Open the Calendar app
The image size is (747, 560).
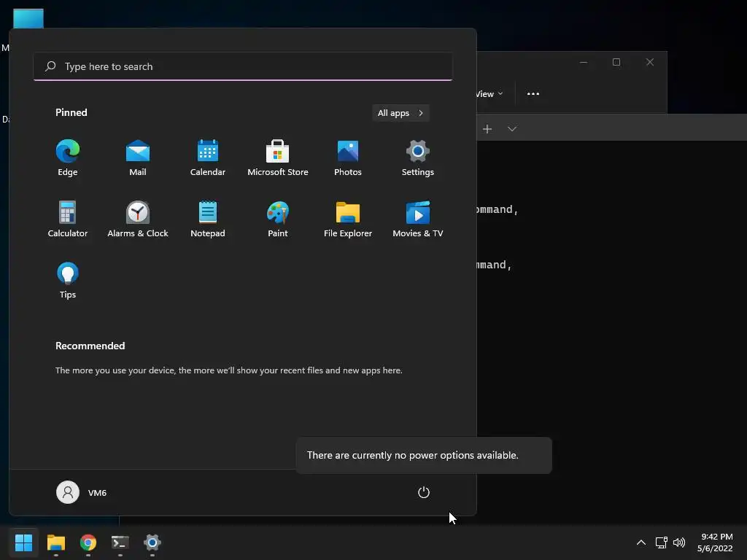[208, 158]
